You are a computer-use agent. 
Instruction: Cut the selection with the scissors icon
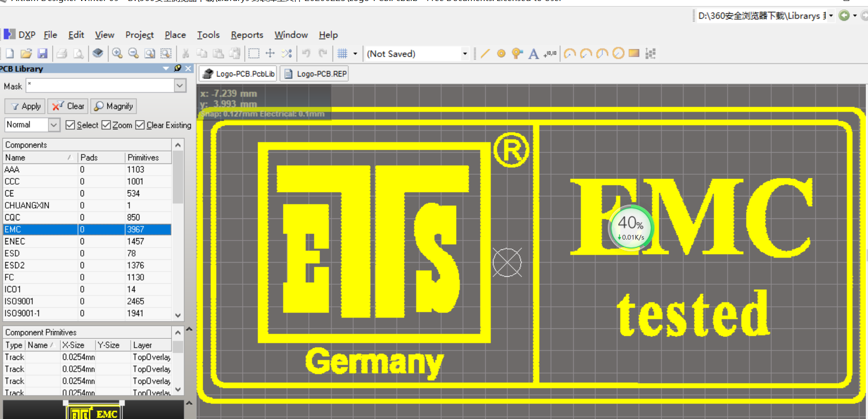coord(186,54)
